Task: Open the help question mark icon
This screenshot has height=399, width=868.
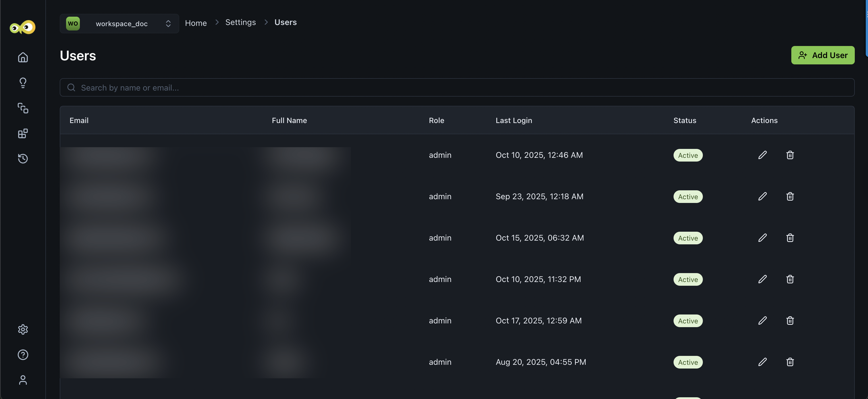Action: 23,354
